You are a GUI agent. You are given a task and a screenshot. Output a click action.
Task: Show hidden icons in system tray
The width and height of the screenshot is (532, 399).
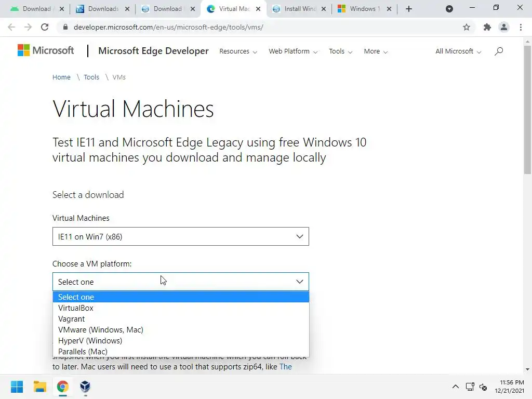click(x=456, y=387)
